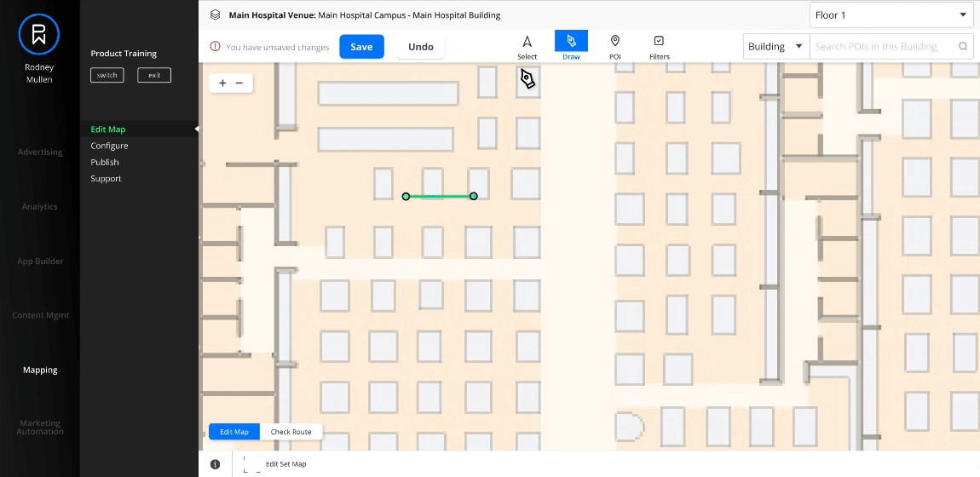
Task: Open the Publish menu item
Action: [104, 162]
